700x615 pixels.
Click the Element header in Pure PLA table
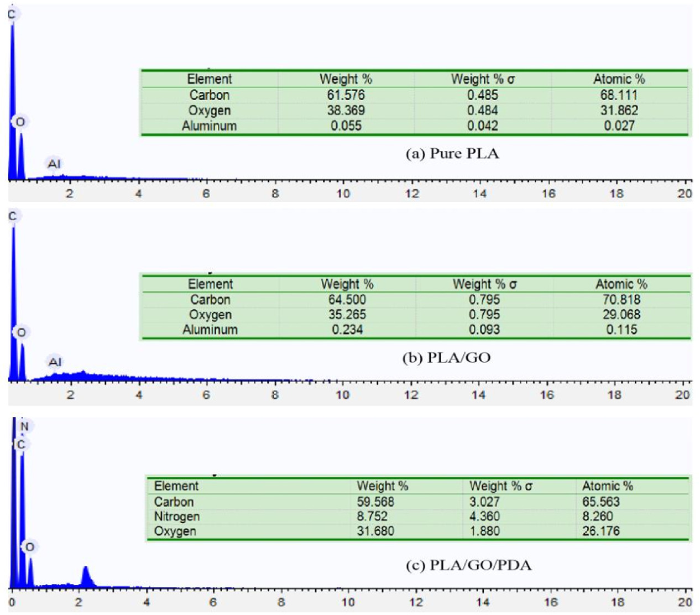(x=209, y=79)
